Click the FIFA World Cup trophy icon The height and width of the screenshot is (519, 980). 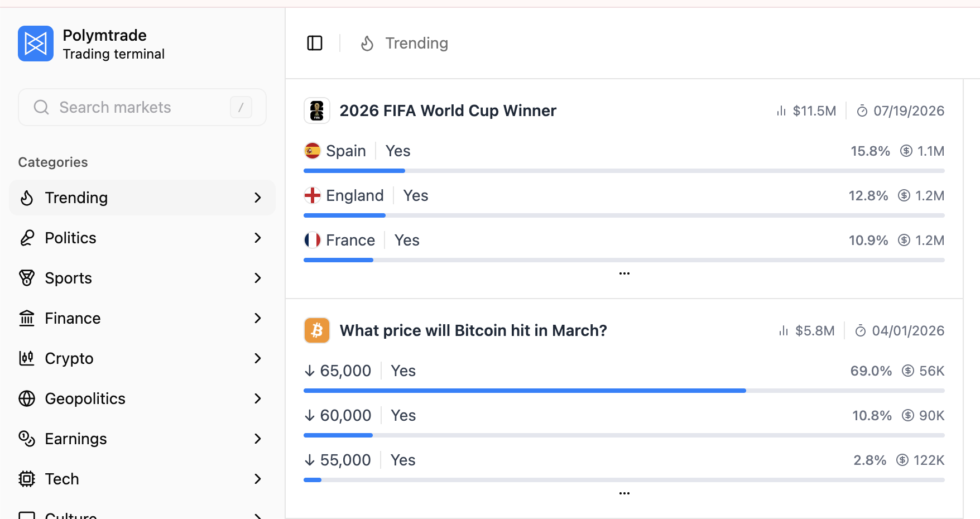[316, 110]
